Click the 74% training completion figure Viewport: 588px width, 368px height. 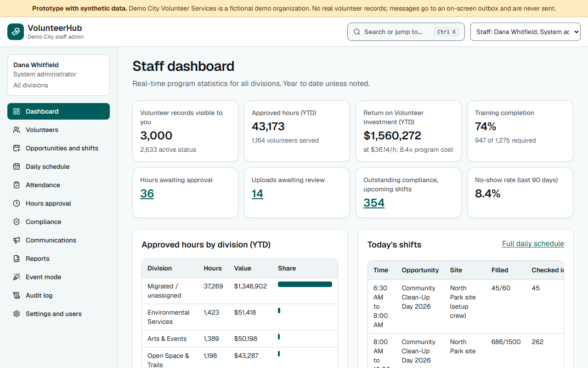tap(486, 126)
